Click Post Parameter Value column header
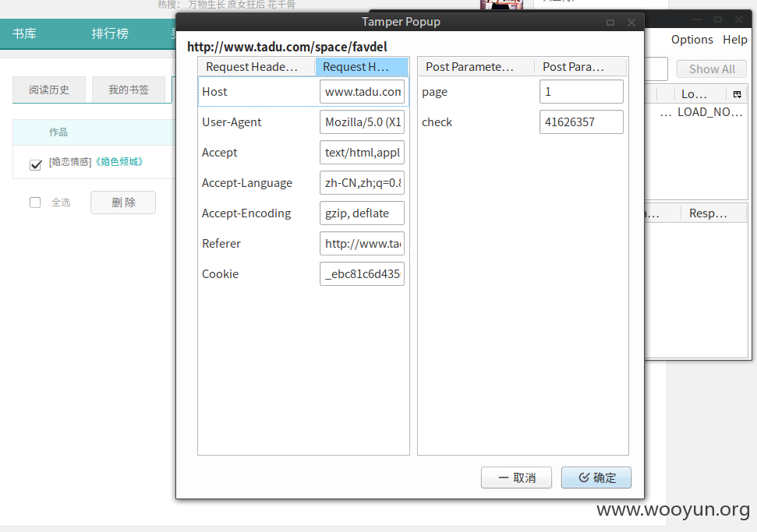757x532 pixels. tap(581, 66)
